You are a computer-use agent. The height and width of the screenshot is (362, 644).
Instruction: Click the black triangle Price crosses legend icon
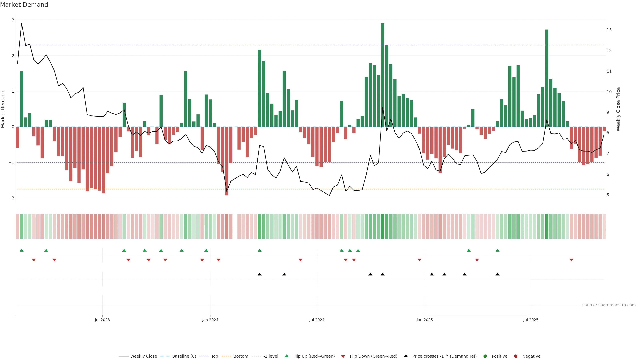406,356
